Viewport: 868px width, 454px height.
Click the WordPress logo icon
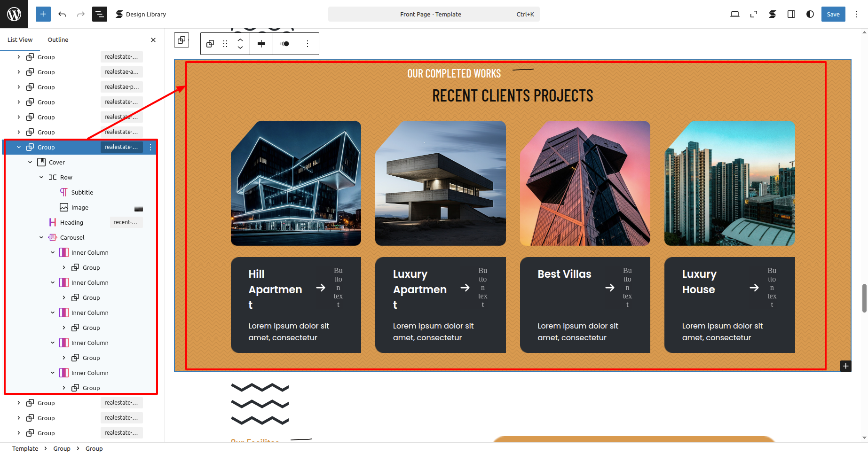14,14
